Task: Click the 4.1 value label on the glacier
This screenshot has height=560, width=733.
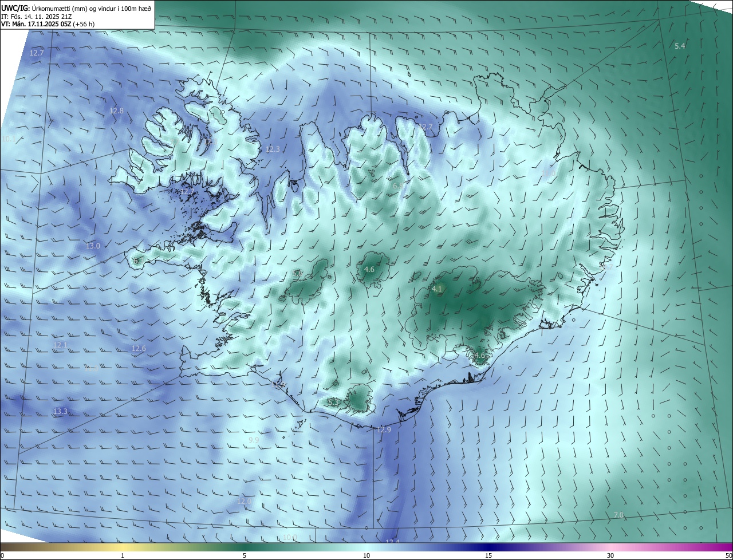Action: 437,289
